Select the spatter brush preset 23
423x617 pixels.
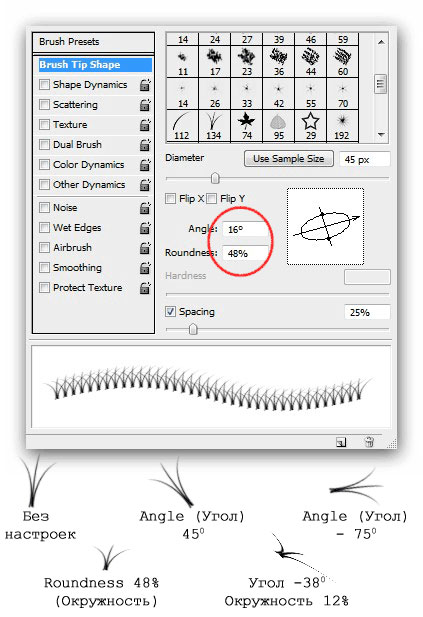[x=247, y=61]
